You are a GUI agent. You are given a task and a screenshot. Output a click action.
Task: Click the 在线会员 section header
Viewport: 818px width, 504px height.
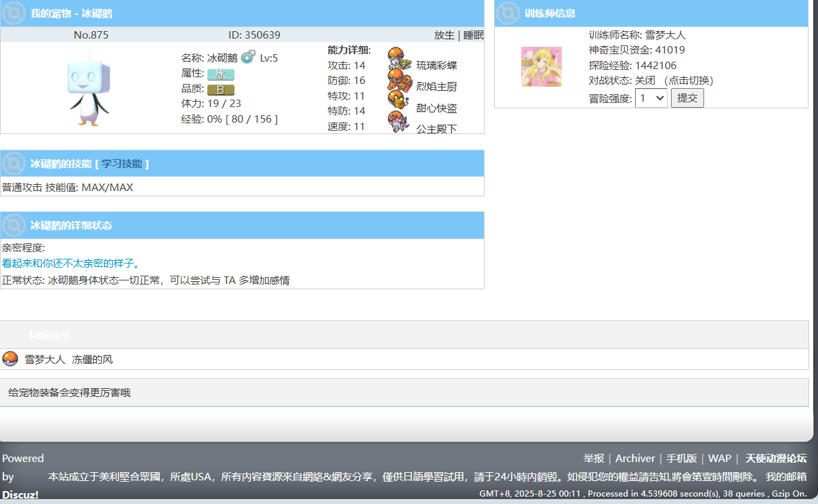49,335
